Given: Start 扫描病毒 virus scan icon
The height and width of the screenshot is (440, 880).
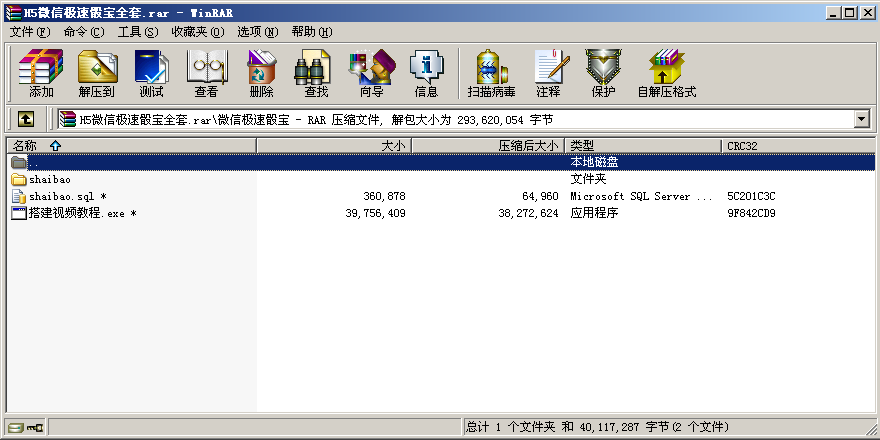Looking at the screenshot, I should coord(491,73).
